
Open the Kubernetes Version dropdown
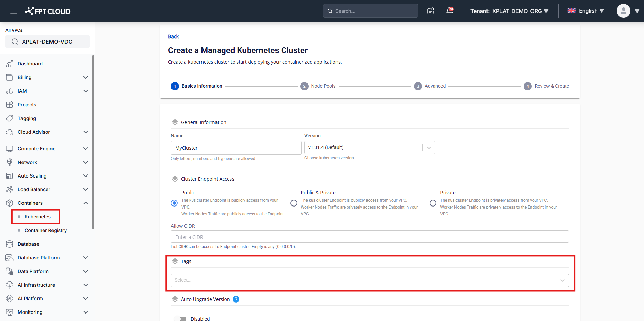[370, 148]
